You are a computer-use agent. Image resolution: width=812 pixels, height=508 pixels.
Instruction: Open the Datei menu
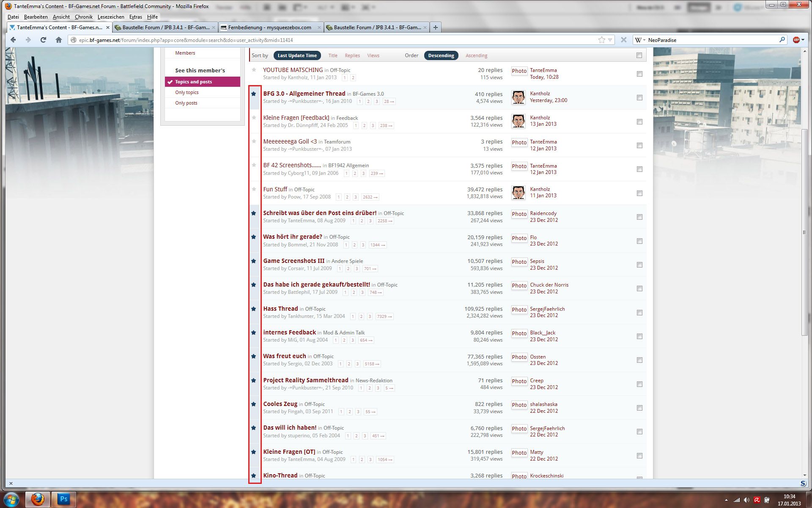click(x=13, y=17)
